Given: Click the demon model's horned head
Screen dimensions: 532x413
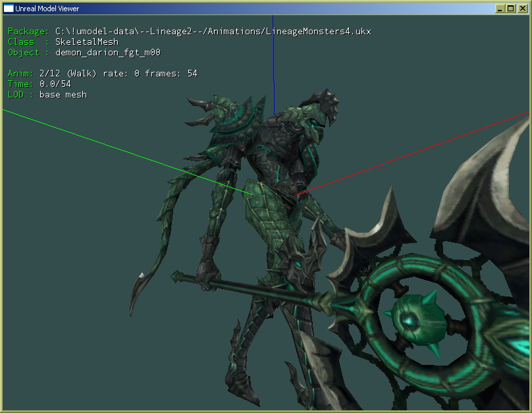Looking at the screenshot, I should tap(314, 119).
